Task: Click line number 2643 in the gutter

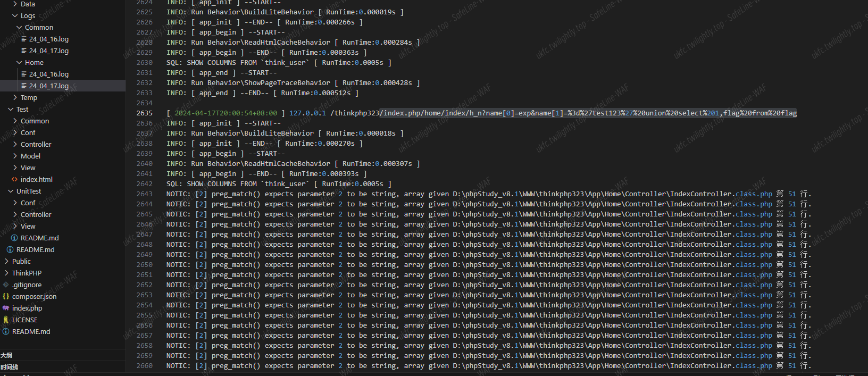Action: coord(144,194)
